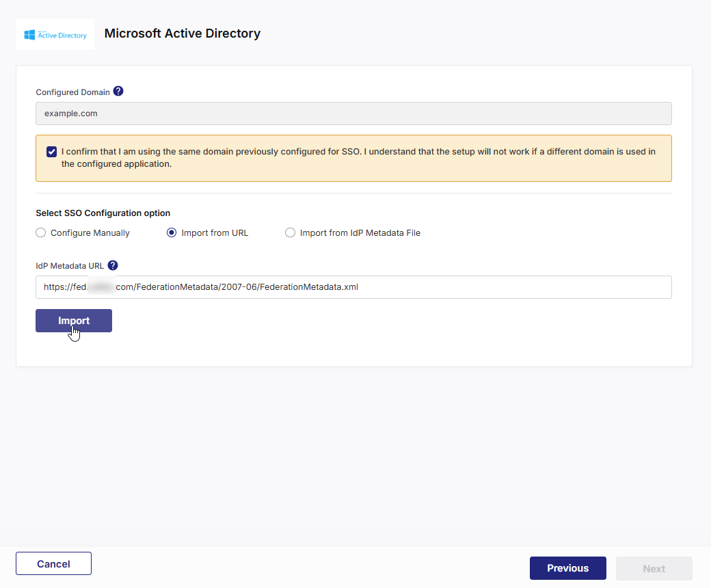The width and height of the screenshot is (711, 588).
Task: Open the IdP Metadata URL help tooltip
Action: coord(112,265)
